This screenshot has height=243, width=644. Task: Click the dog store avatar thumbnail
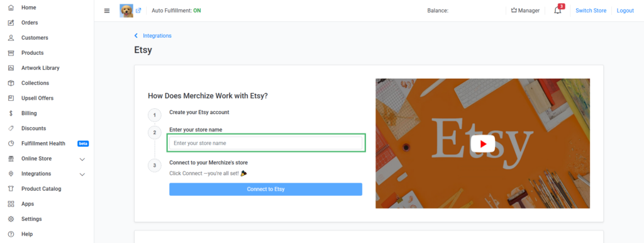(x=126, y=11)
